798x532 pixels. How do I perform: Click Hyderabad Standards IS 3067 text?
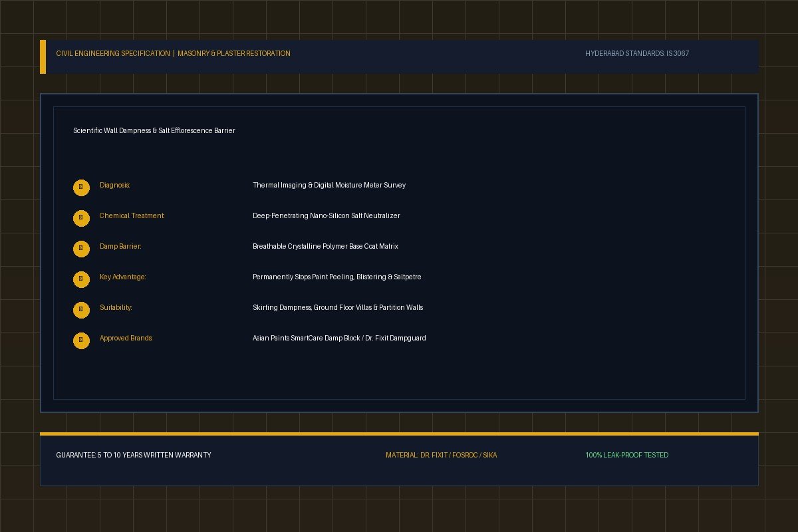[x=637, y=53]
